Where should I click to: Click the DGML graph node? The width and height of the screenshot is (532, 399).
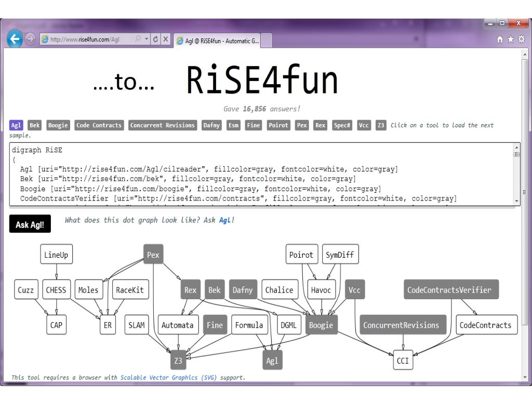click(x=289, y=325)
